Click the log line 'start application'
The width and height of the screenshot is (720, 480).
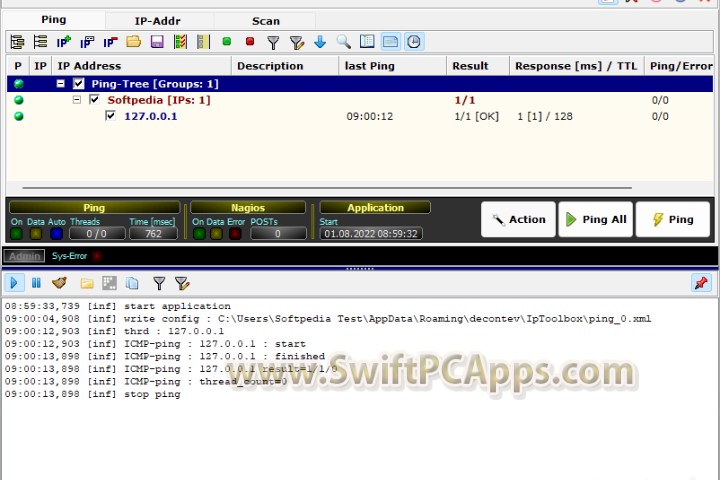point(118,306)
